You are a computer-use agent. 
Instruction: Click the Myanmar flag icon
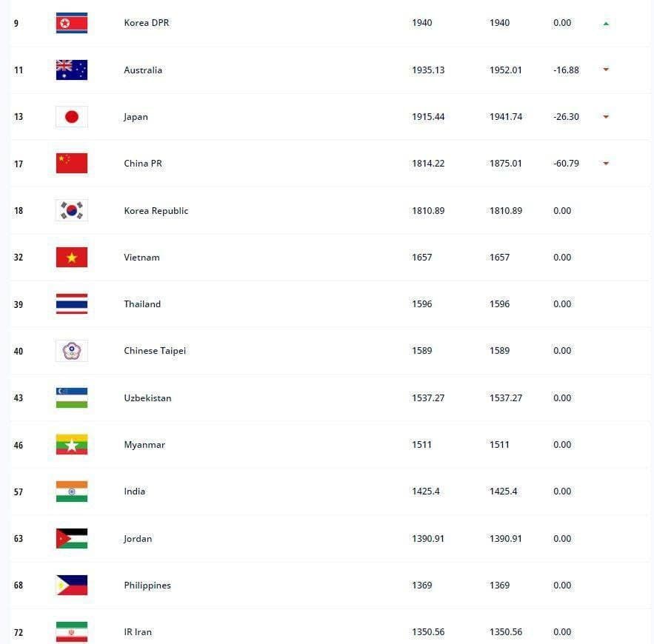pos(72,444)
